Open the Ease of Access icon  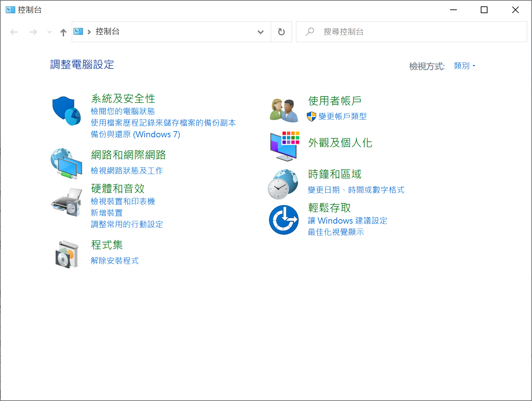284,220
